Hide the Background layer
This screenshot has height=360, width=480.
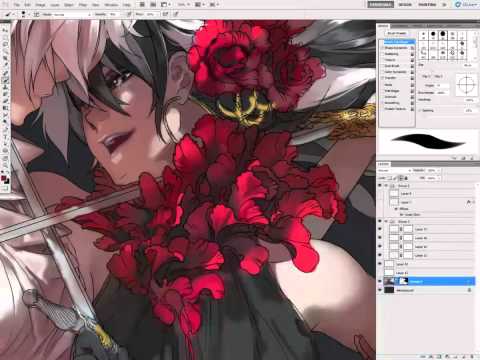point(380,290)
